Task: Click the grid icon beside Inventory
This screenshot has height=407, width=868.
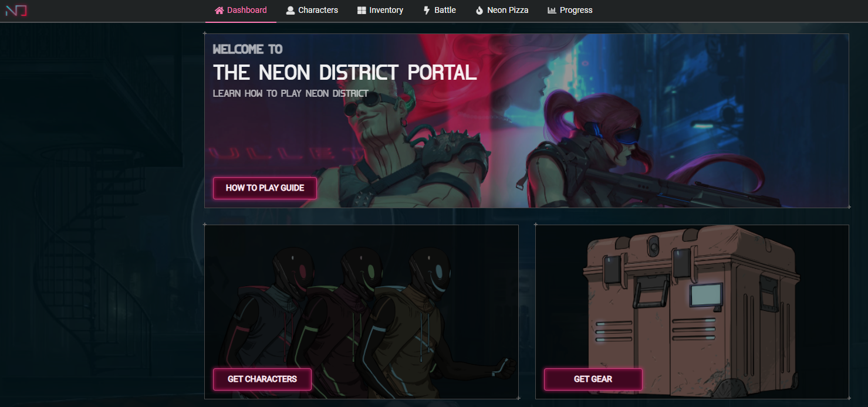Action: pyautogui.click(x=362, y=10)
